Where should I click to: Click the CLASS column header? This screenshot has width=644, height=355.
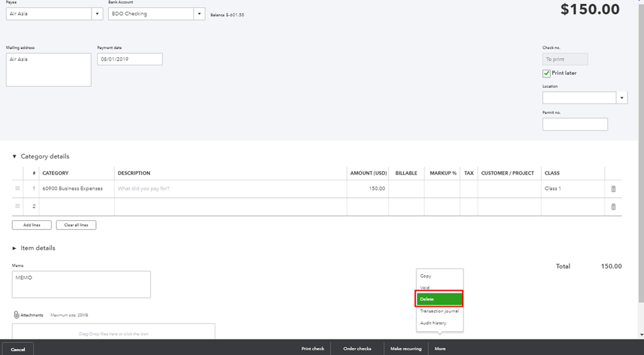pyautogui.click(x=552, y=173)
